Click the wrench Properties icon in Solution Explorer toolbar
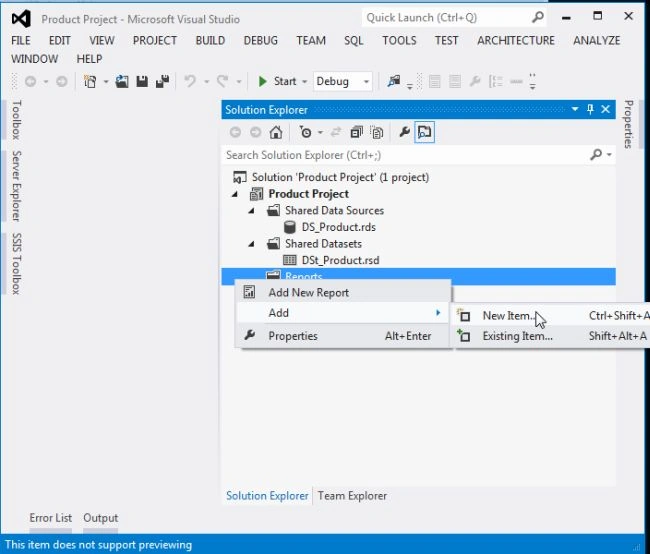The width and height of the screenshot is (650, 554). pos(404,132)
